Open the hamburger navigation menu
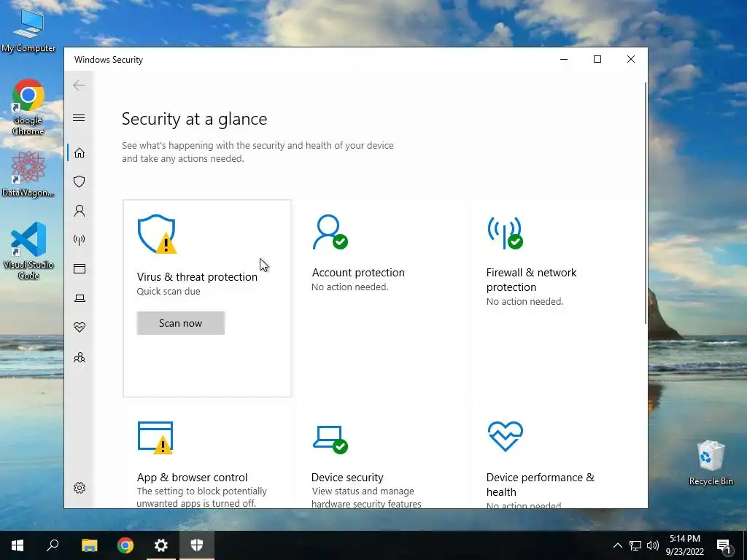Screen dimensions: 747x560 pos(79,117)
